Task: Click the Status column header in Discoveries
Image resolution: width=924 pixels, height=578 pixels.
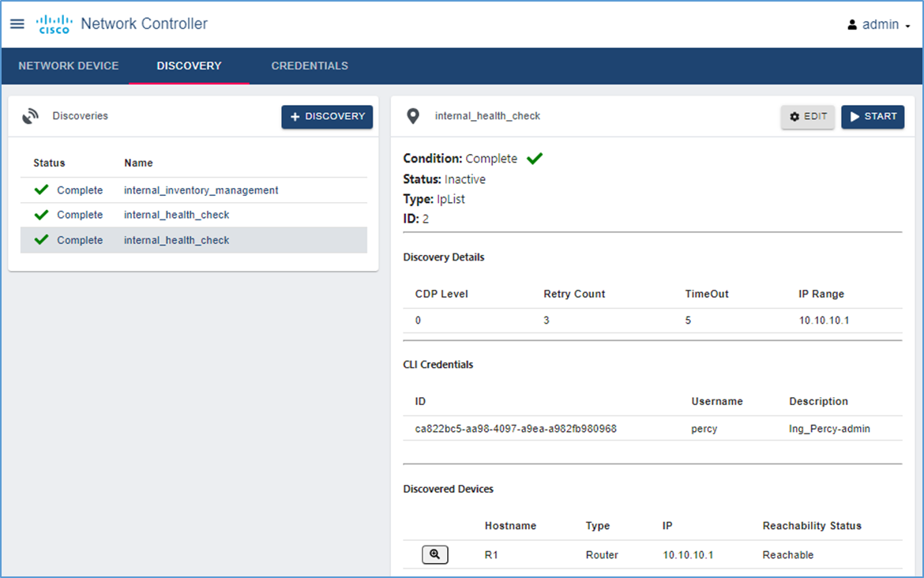Action: (x=49, y=163)
